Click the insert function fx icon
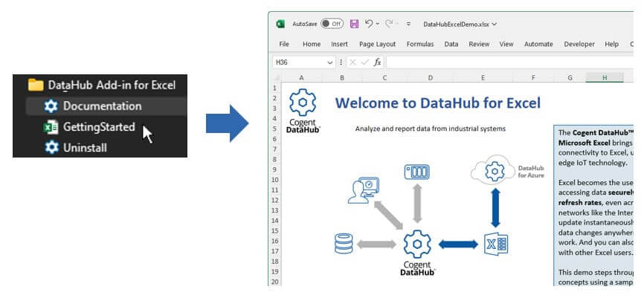The image size is (644, 298). pos(377,62)
